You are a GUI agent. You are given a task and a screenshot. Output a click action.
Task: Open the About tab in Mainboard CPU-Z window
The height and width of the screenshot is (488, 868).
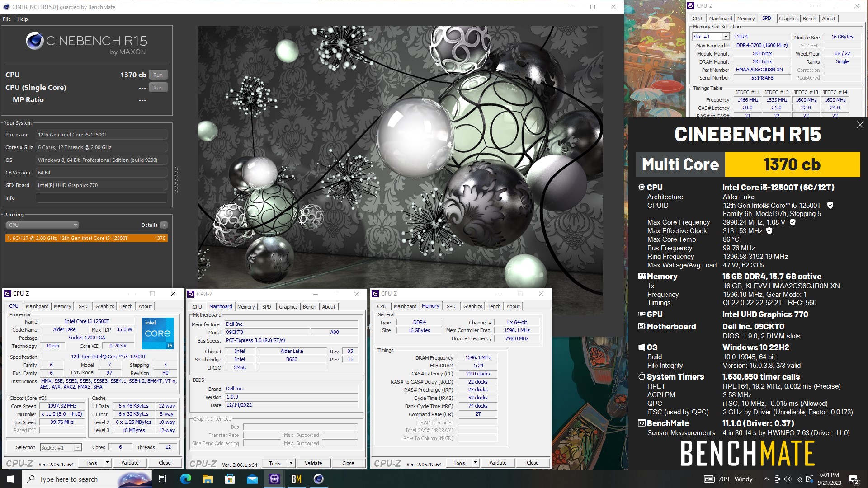[329, 307]
